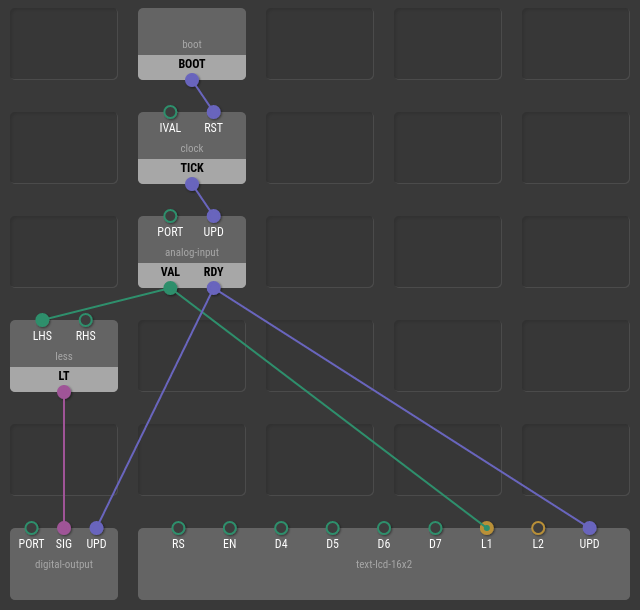640x610 pixels.
Task: Click the PORT input pin on analog-input node
Action: pyautogui.click(x=170, y=216)
